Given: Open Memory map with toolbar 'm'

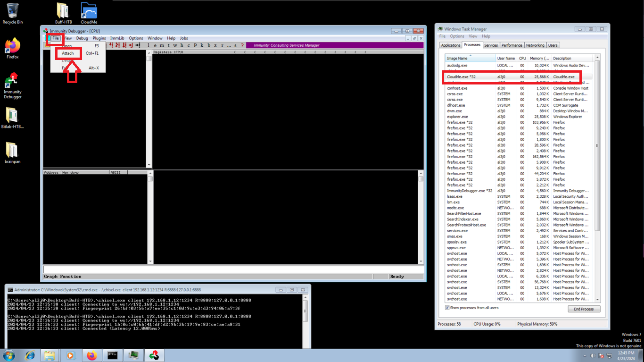Looking at the screenshot, I should [x=161, y=45].
